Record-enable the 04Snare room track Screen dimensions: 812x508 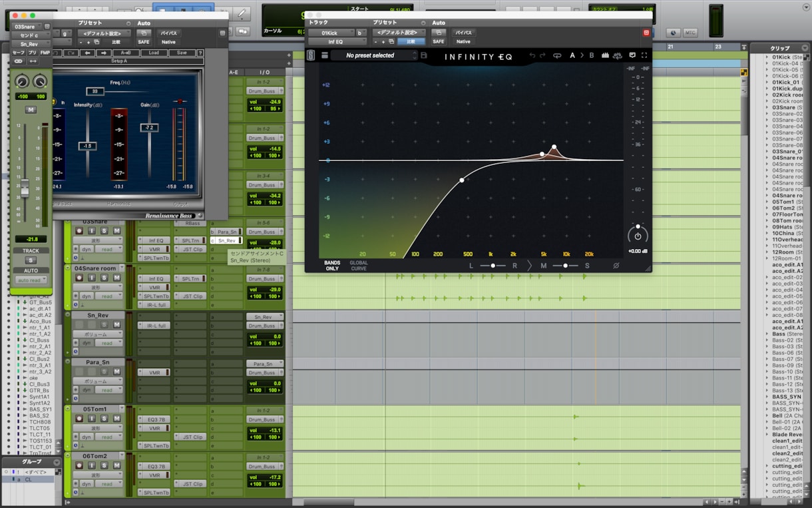(x=79, y=278)
